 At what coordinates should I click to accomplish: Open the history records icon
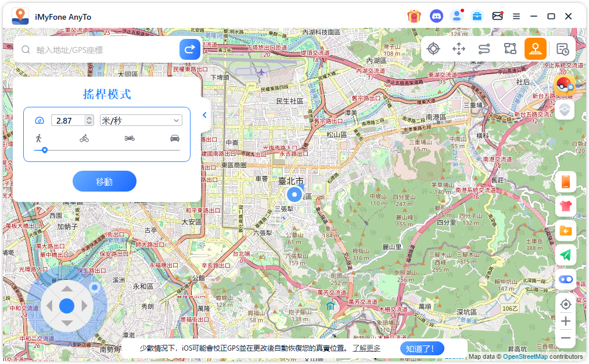tap(562, 49)
